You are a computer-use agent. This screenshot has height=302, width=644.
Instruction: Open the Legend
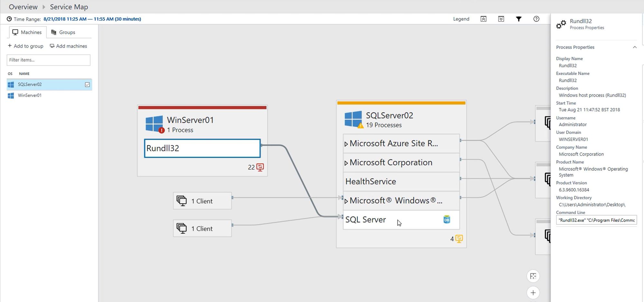point(461,19)
